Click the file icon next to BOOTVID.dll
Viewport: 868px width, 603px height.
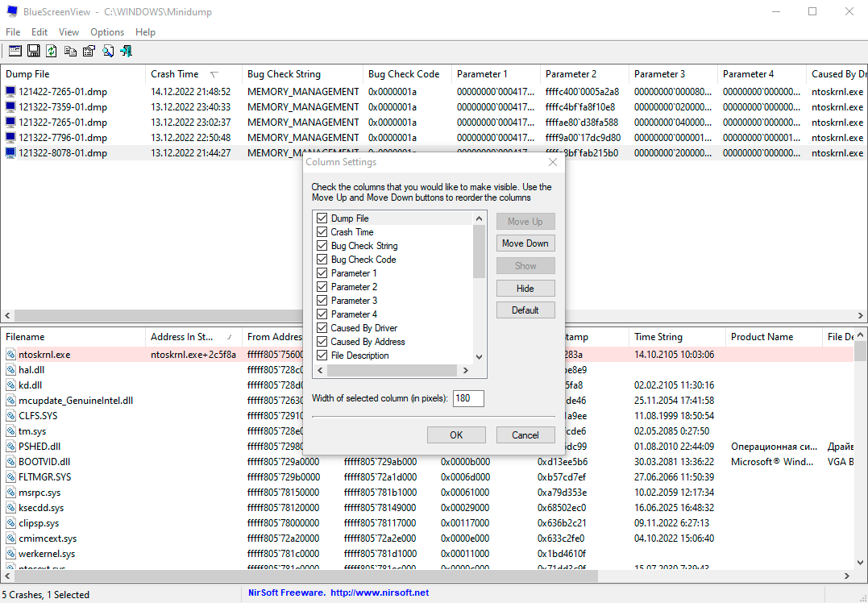coord(10,462)
